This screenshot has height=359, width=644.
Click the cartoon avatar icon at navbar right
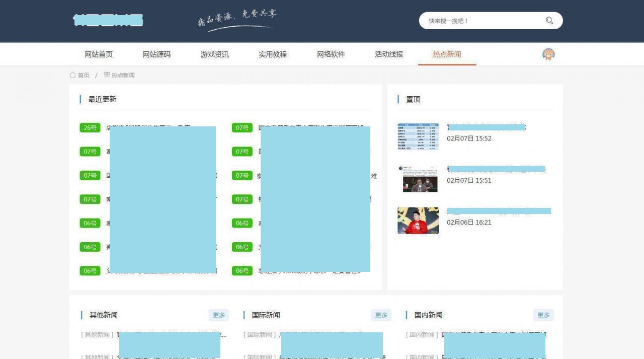pyautogui.click(x=548, y=53)
